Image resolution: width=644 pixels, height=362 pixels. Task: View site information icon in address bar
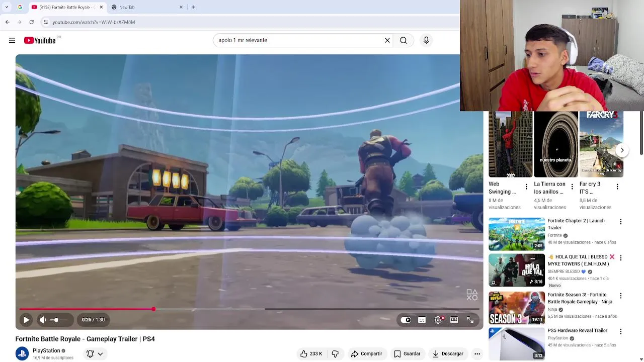[x=46, y=22]
